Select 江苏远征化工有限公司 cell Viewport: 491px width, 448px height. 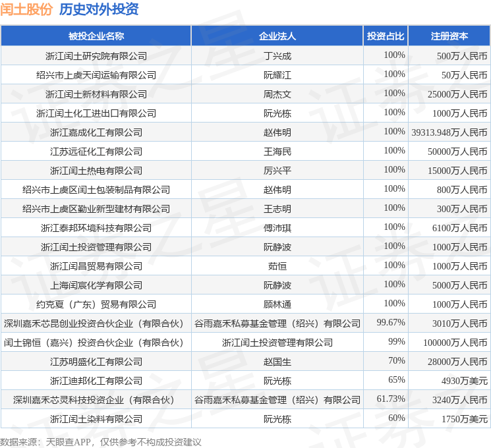pyautogui.click(x=96, y=152)
